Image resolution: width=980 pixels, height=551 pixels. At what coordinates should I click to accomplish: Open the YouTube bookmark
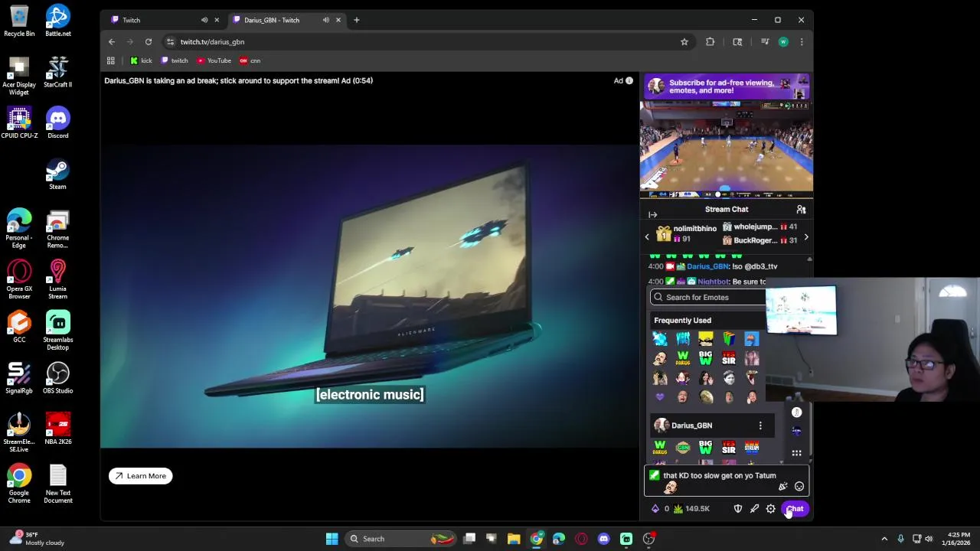[x=214, y=60]
